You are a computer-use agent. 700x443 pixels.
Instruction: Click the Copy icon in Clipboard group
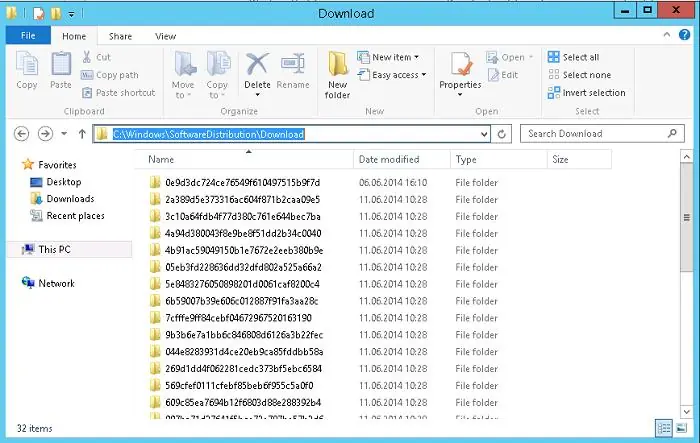click(27, 63)
